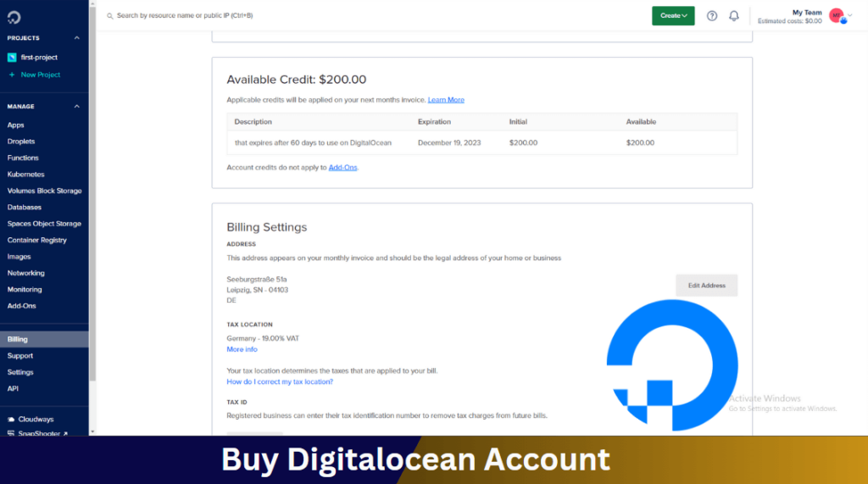Open first-project

click(x=39, y=58)
